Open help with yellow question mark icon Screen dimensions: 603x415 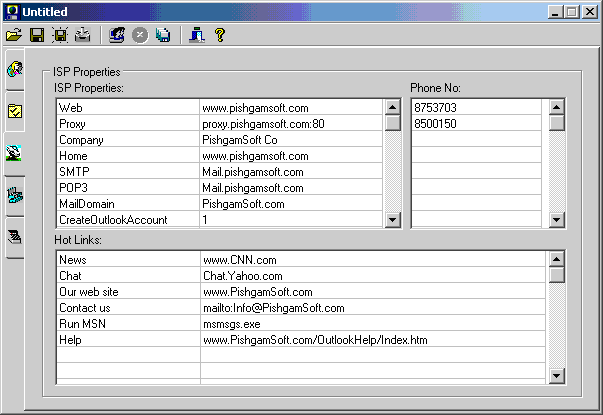220,35
